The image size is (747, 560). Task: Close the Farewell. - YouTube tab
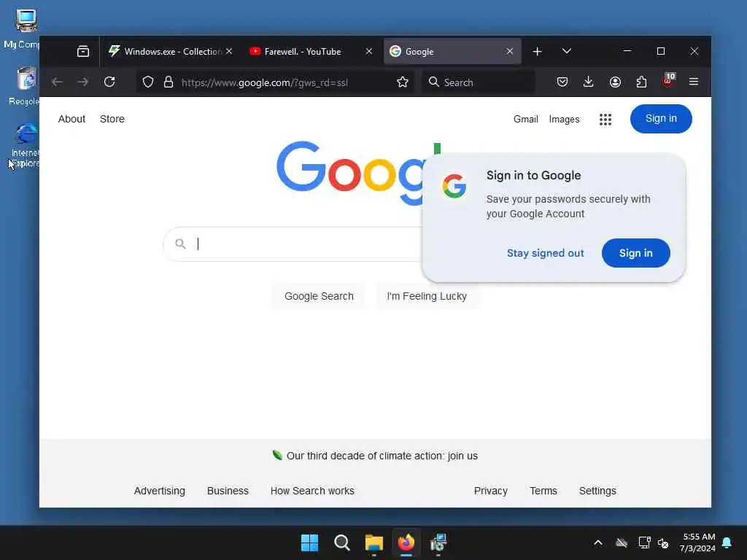(368, 51)
